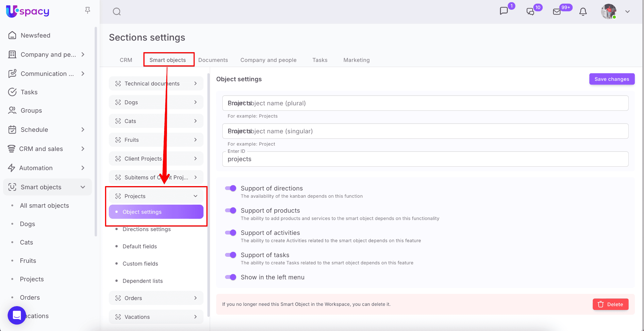This screenshot has height=331, width=644.
Task: Turn off Support of products
Action: point(231,211)
